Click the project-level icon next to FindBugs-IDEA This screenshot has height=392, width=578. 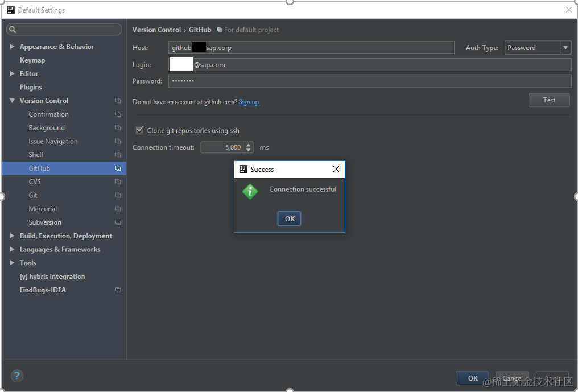[118, 290]
